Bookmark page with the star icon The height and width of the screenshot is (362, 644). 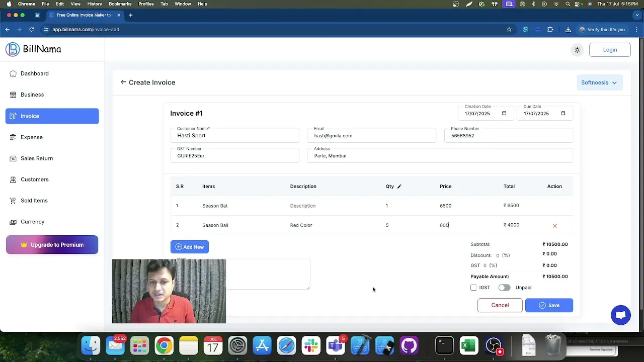click(509, 30)
